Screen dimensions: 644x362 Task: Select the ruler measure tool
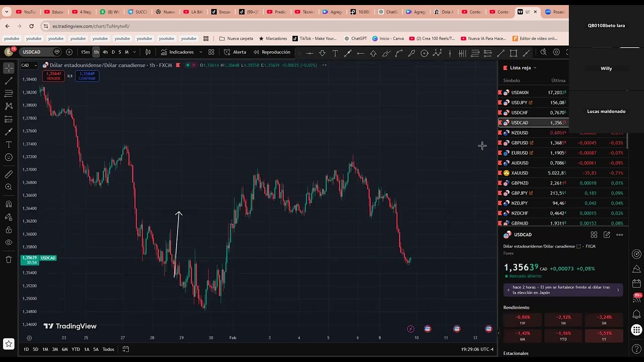click(x=9, y=174)
